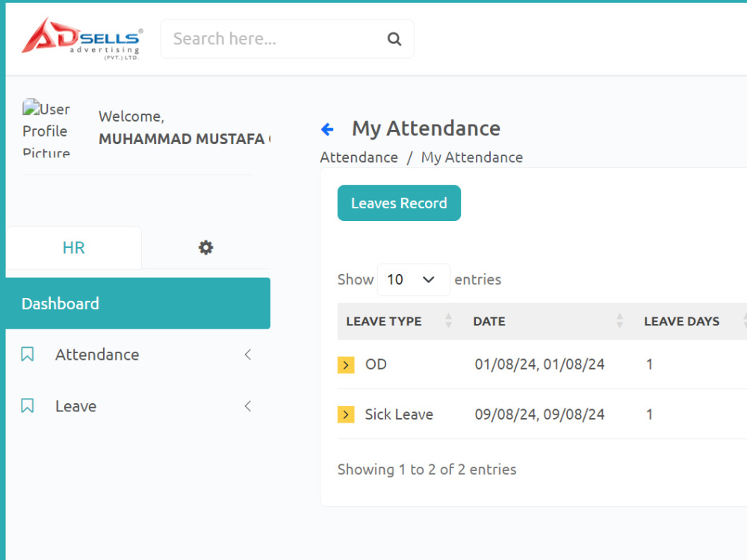Screen dimensions: 747x560
Task: Sort by the Leave Type column
Action: pos(399,321)
